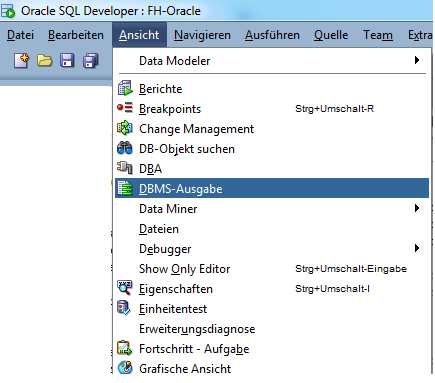This screenshot has height=383, width=435.
Task: Click the Strg+Umschalt-R shortcut label
Action: pos(334,109)
